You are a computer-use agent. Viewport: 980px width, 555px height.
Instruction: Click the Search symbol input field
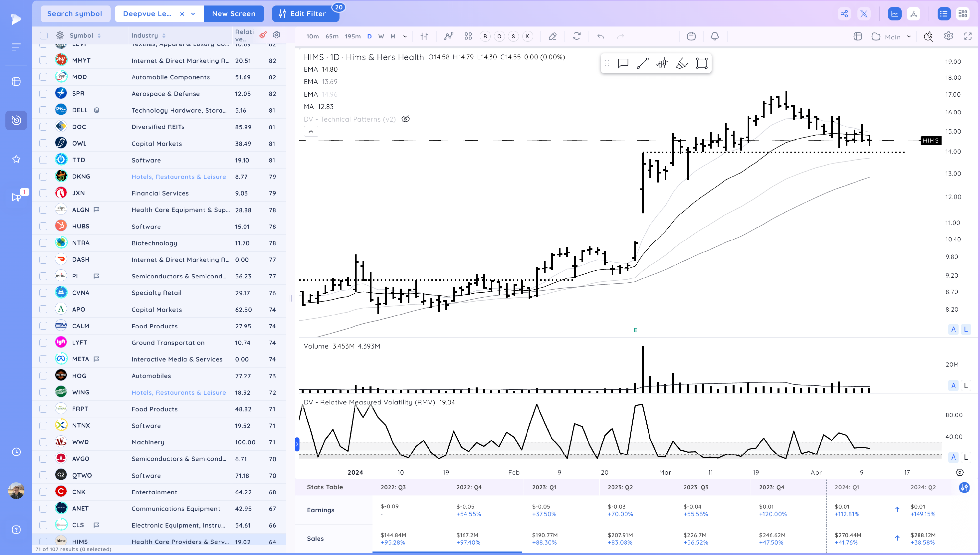click(75, 14)
